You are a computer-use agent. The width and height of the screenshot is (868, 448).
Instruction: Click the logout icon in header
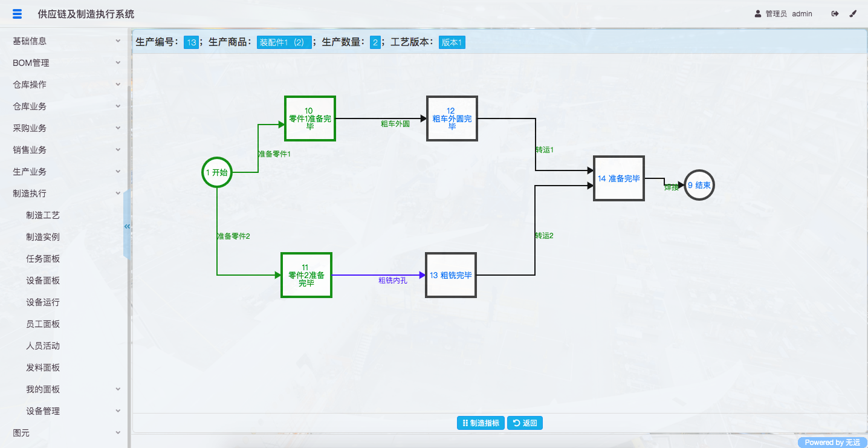(x=835, y=14)
